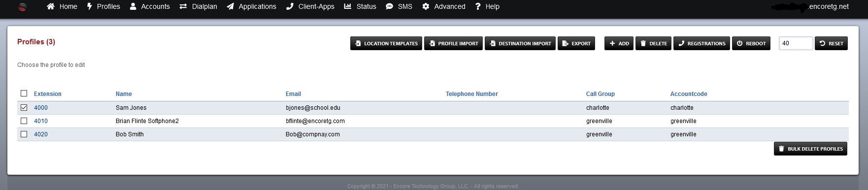The height and width of the screenshot is (190, 868).
Task: Reboot the selected devices
Action: click(751, 43)
